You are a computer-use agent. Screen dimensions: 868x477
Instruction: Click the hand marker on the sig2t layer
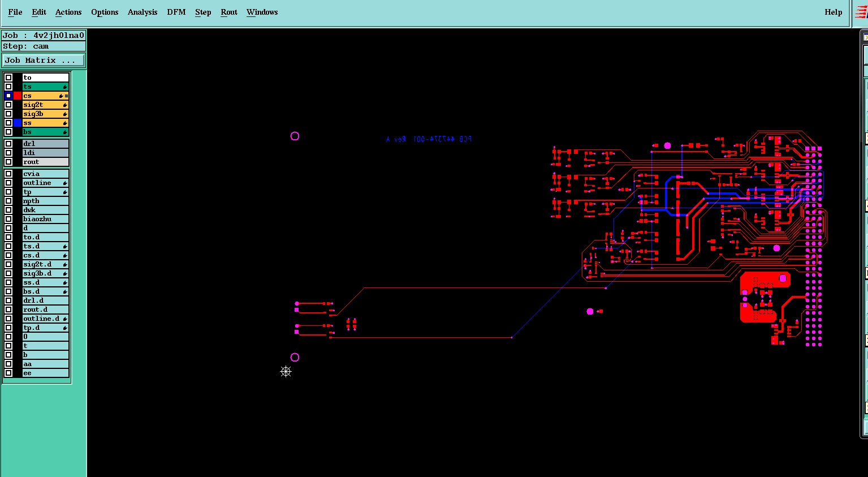tap(65, 105)
